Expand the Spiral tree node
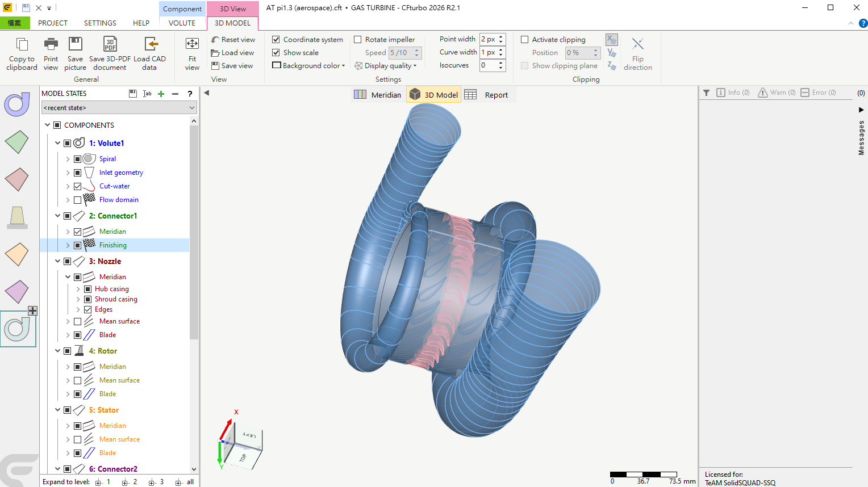Image resolution: width=868 pixels, height=487 pixels. pos(68,159)
